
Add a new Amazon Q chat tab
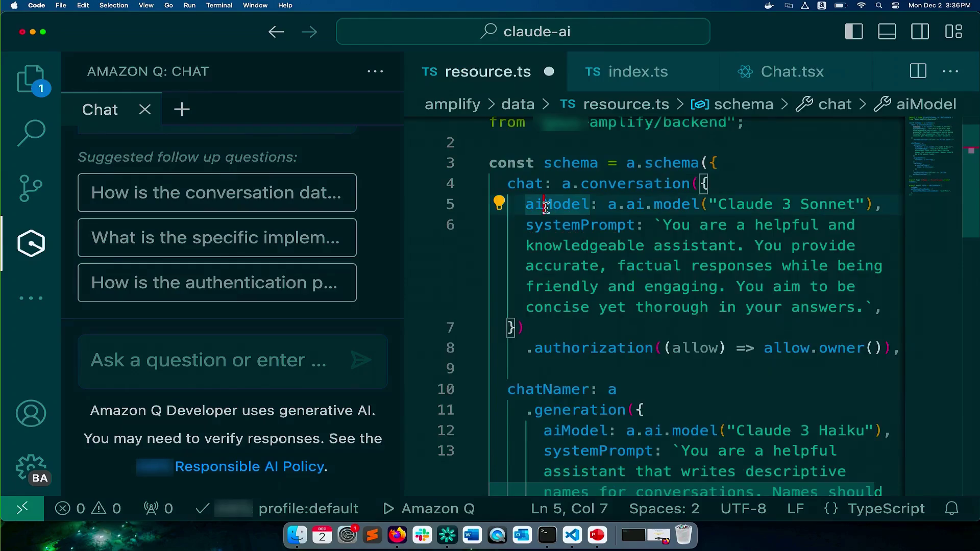182,109
